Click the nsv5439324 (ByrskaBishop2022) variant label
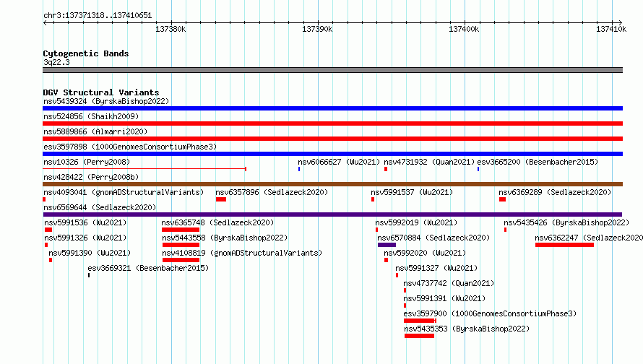643x364 pixels. click(x=106, y=101)
